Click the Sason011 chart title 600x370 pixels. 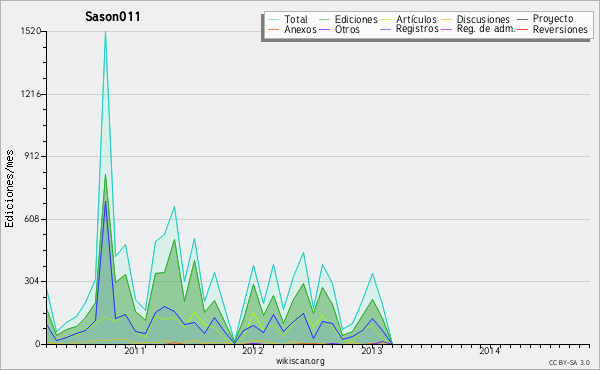click(x=112, y=16)
